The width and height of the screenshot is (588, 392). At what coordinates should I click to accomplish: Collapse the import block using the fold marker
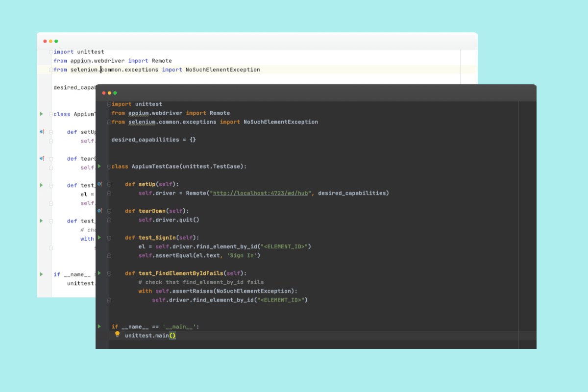point(108,104)
